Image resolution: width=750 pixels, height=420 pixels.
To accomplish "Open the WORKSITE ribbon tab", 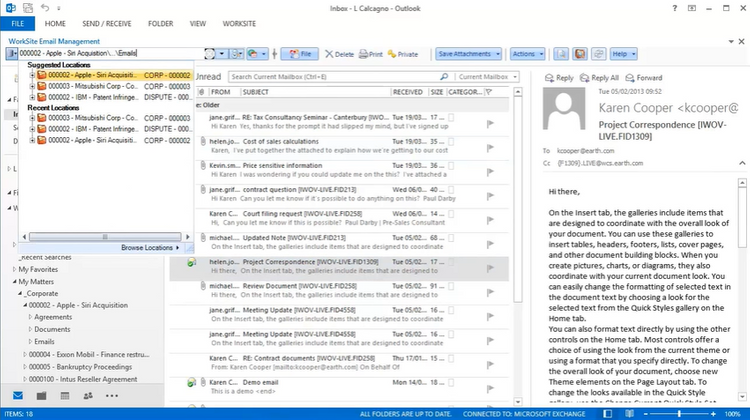I will coord(239,23).
